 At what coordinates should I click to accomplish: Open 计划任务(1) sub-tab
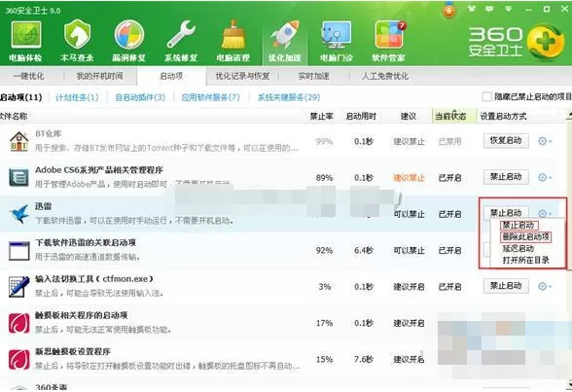tap(77, 97)
